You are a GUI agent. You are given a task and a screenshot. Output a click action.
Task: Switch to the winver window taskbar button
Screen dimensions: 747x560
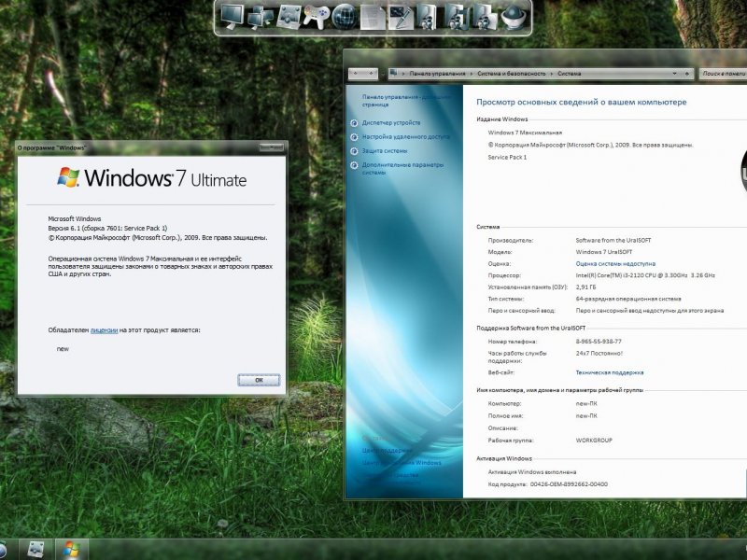[x=72, y=550]
